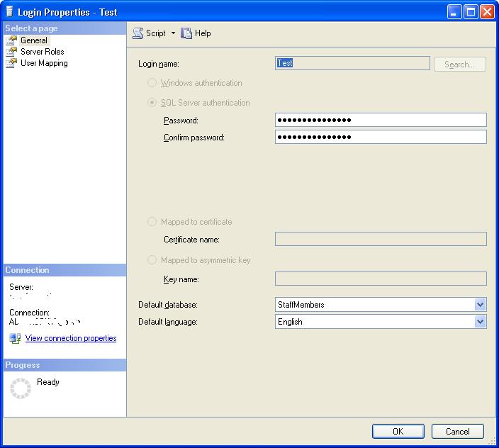Click the Script toolbar icon

click(x=138, y=33)
